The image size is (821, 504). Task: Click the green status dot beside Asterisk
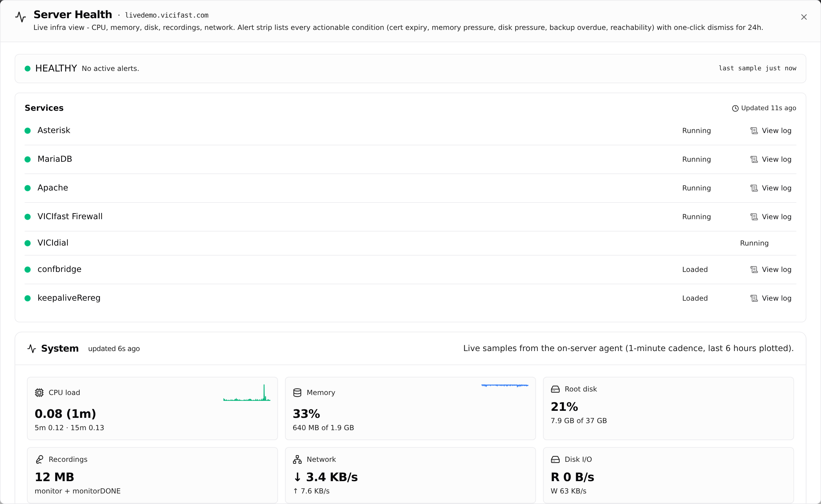coord(28,131)
